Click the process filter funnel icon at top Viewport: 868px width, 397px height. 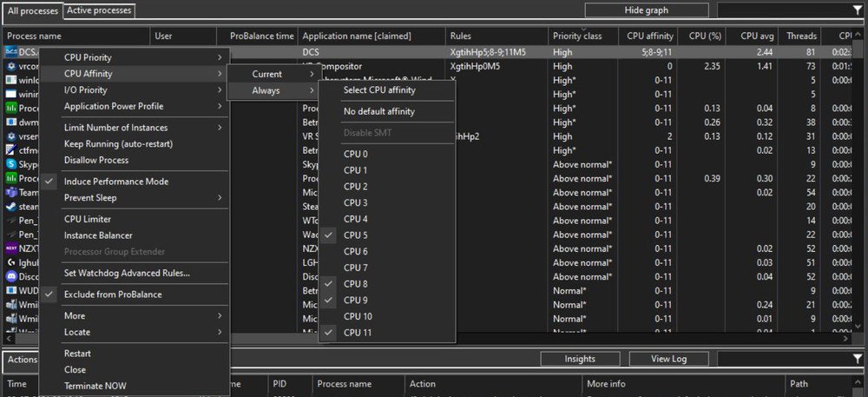(858, 10)
